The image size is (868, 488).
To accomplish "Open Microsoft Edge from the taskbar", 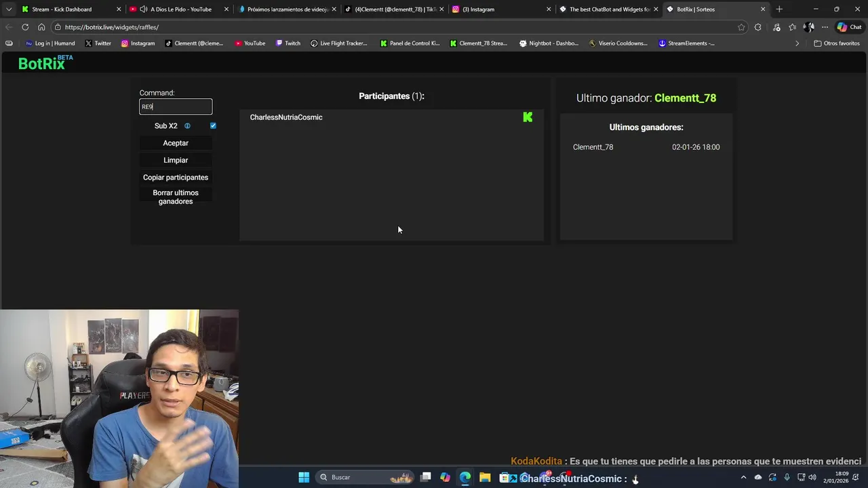I will pos(465,477).
